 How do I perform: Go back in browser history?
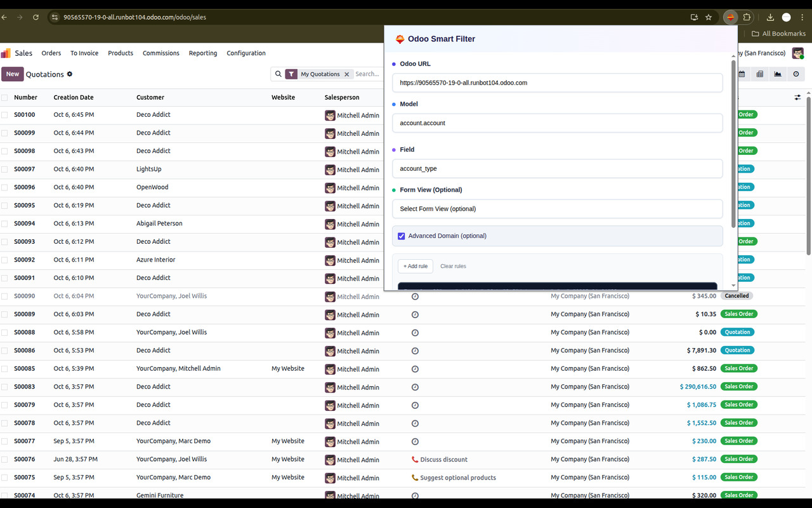[x=4, y=17]
